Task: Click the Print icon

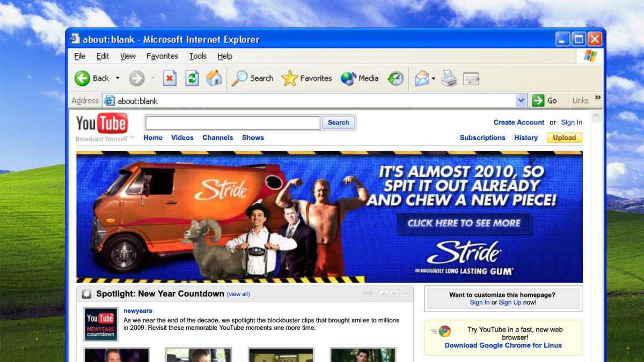Action: tap(449, 78)
